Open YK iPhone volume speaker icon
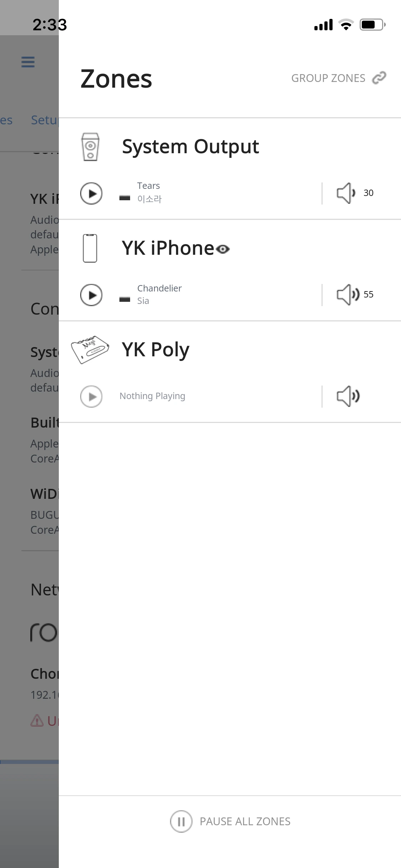Image resolution: width=401 pixels, height=868 pixels. coord(348,295)
